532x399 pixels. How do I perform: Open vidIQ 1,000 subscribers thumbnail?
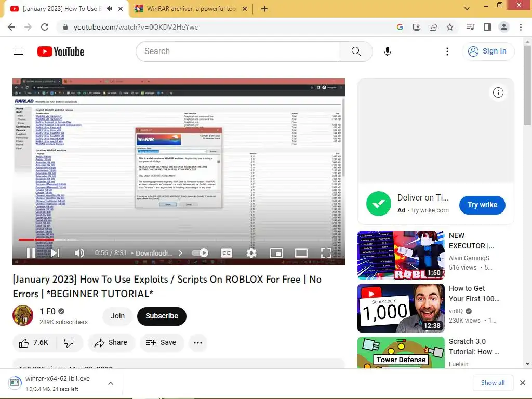pos(401,308)
